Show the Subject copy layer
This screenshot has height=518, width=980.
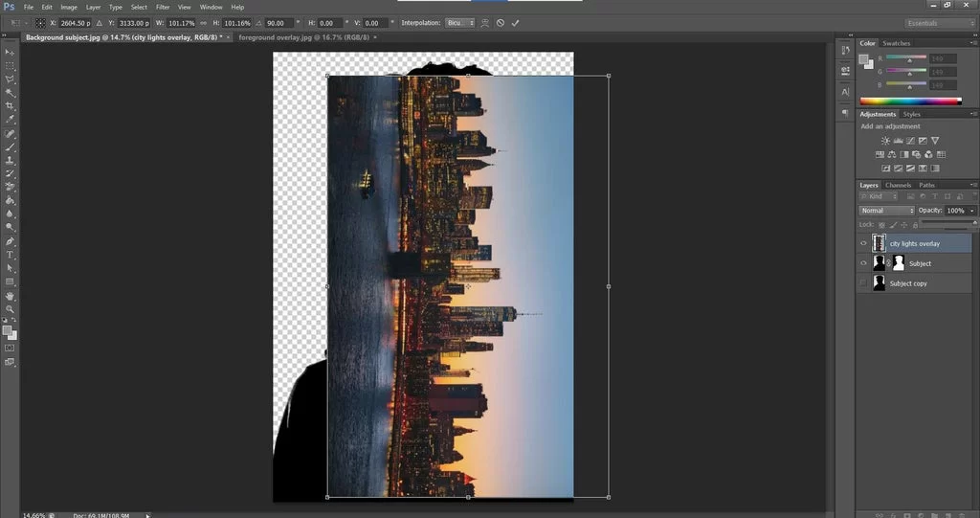point(863,283)
